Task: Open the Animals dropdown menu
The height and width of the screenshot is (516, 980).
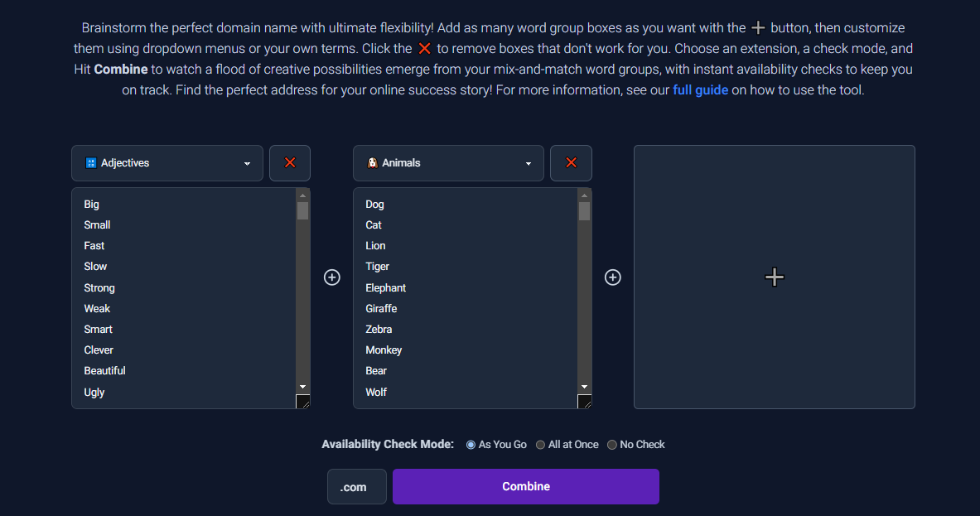Action: pos(448,163)
